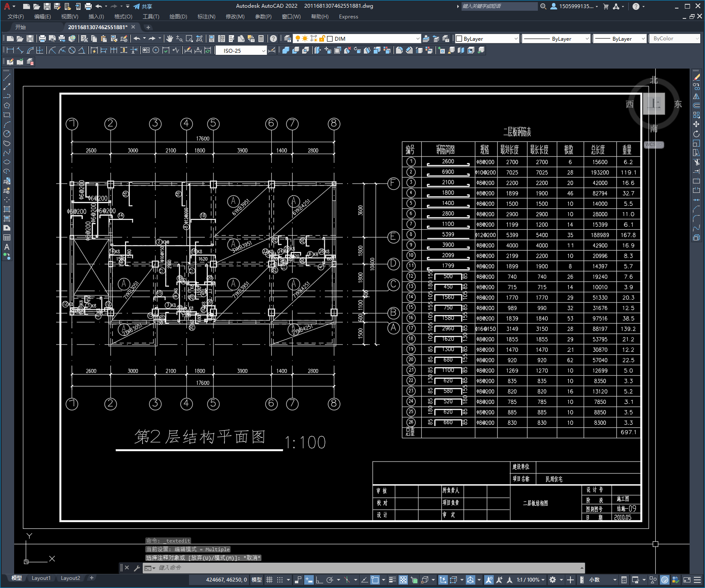This screenshot has width=705, height=588.
Task: Open the Help question mark icon
Action: 273,39
